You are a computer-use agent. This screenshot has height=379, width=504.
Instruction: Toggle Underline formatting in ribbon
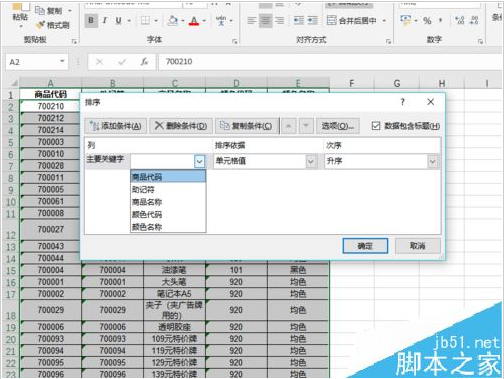pos(118,21)
